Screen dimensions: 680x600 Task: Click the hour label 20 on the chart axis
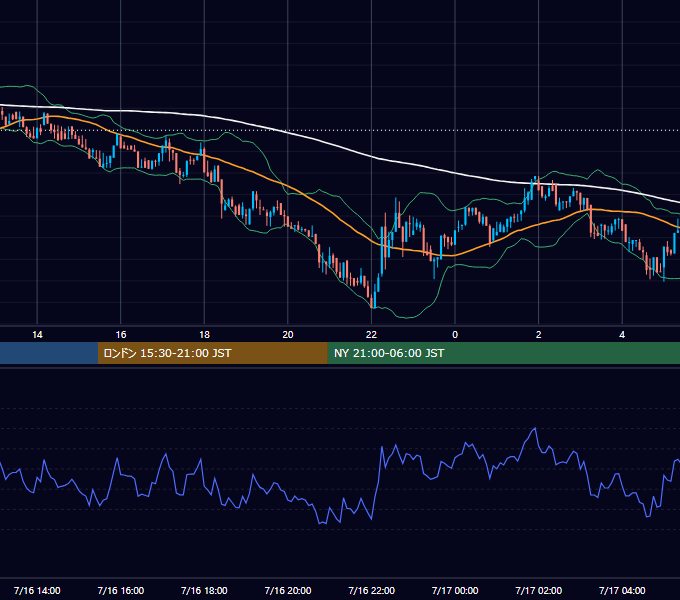[288, 335]
